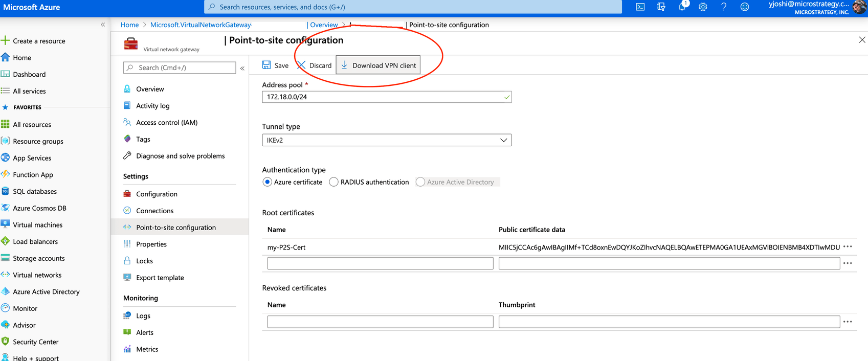
Task: Open Dashboard from sidebar
Action: 29,75
